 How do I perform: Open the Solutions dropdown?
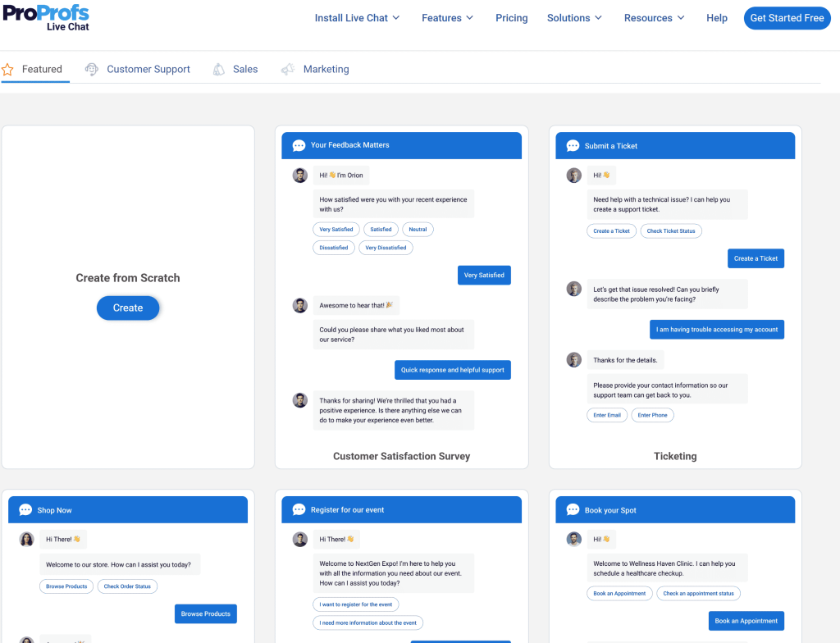[574, 17]
